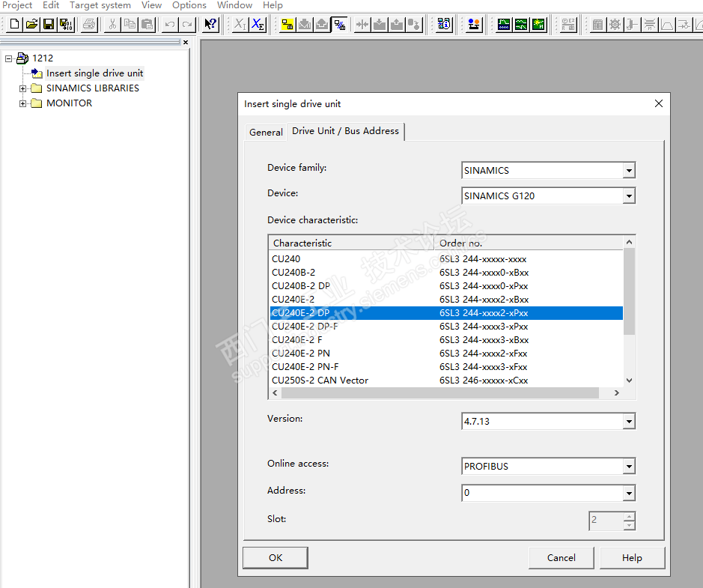Open the Online access PROFIBUS dropdown

[629, 467]
